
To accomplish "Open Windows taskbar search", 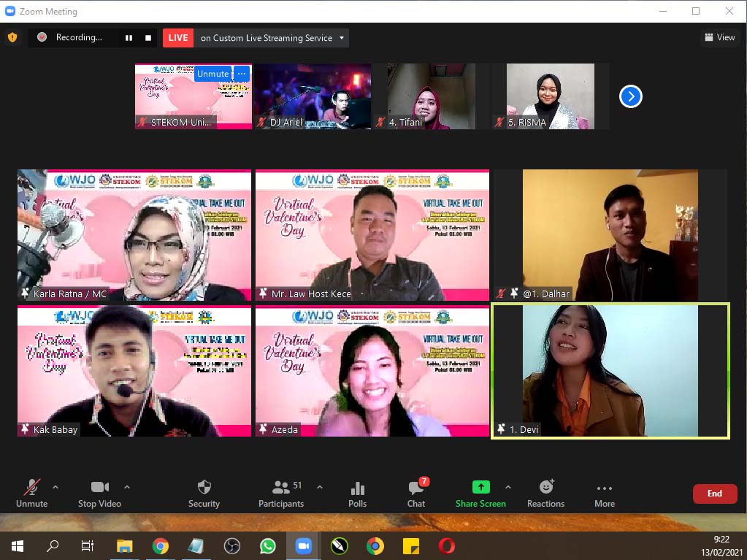I will pos(53,545).
